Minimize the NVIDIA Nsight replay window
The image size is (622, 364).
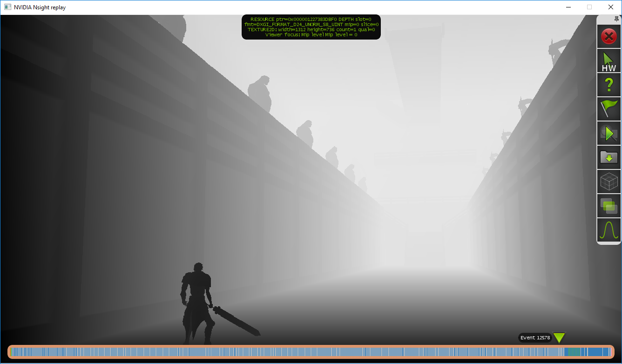coord(568,7)
